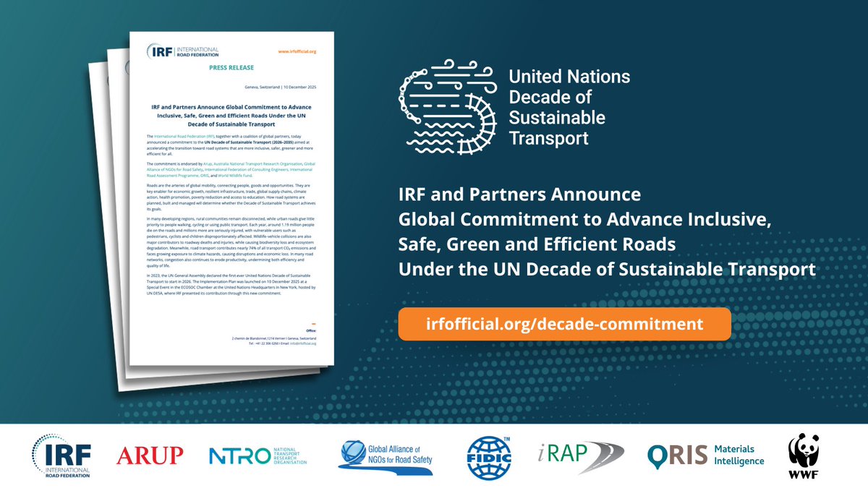The image size is (868, 488).
Task: Click the International Road Assessment Programme hyperlink
Action: coord(172,174)
